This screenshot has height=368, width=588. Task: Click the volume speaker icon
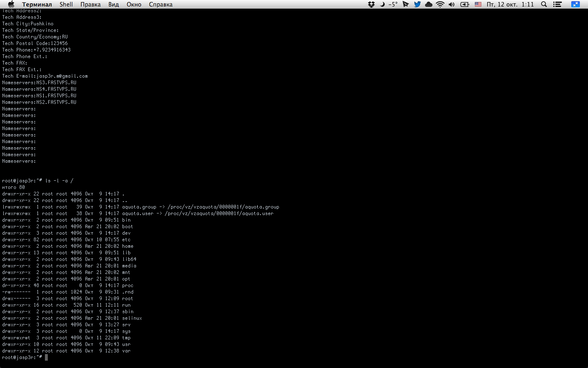[x=452, y=4]
